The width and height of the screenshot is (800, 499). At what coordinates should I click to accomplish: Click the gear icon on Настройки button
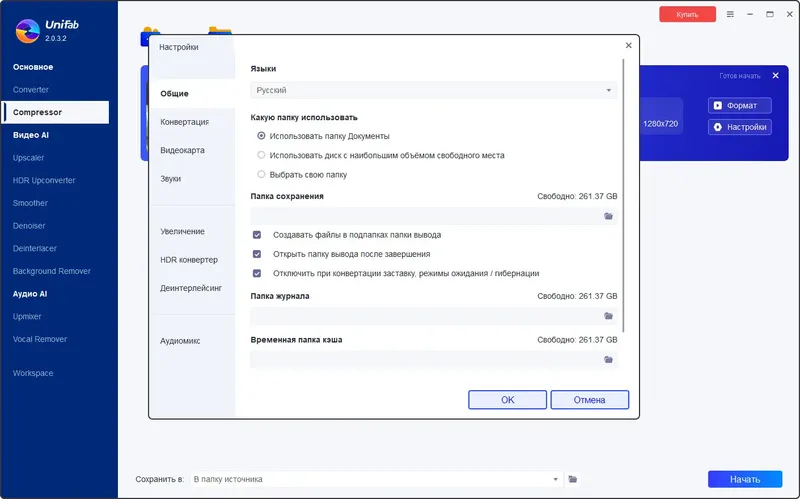click(x=718, y=127)
